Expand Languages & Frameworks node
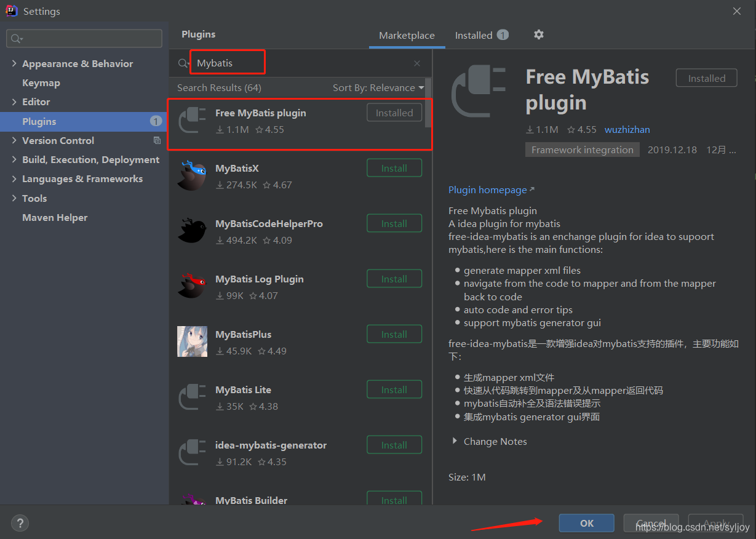Image resolution: width=756 pixels, height=539 pixels. tap(14, 178)
